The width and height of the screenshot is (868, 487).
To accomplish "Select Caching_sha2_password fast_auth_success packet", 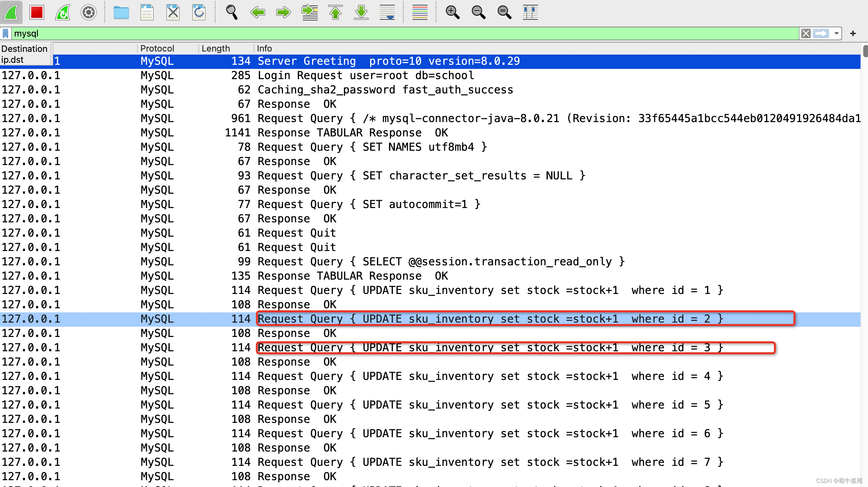I will 430,90.
